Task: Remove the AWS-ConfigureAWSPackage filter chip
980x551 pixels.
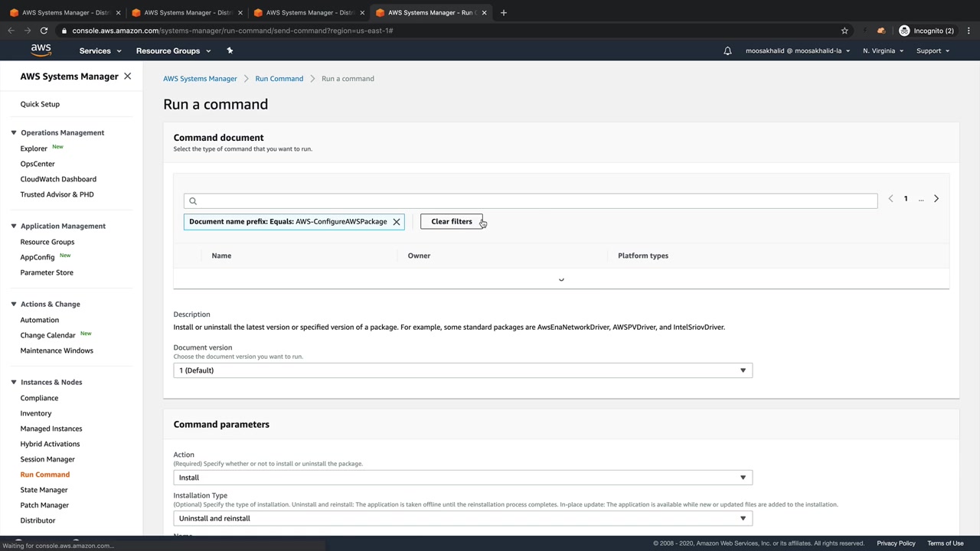Action: (397, 222)
